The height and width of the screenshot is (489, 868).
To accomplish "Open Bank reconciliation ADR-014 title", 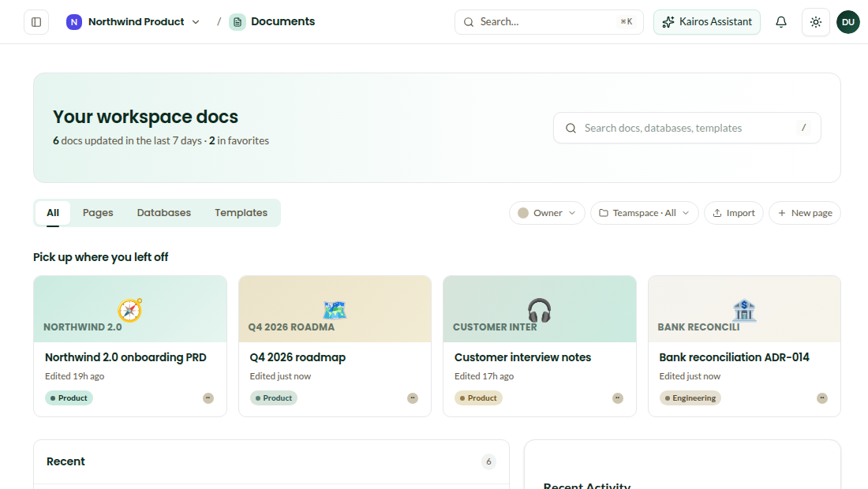I will pyautogui.click(x=734, y=357).
